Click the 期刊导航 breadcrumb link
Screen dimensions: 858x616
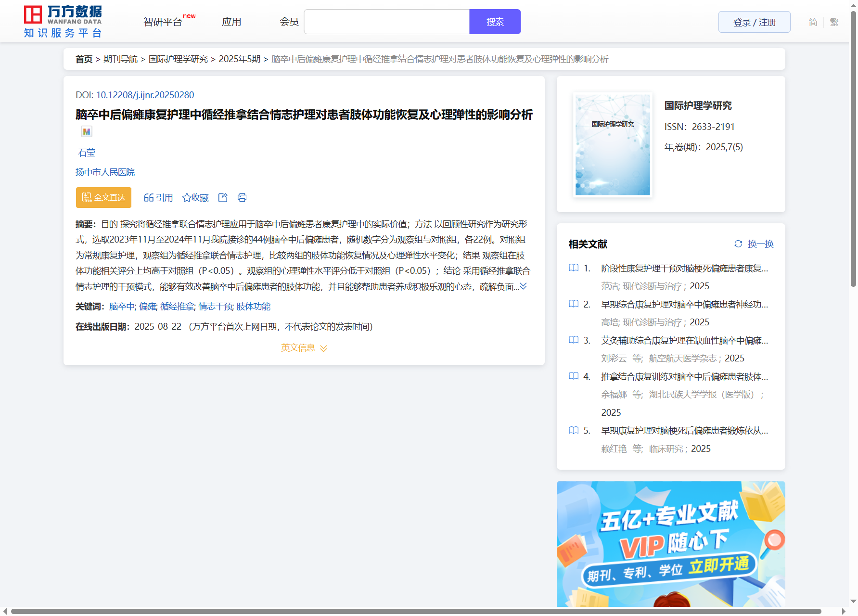(x=120, y=59)
